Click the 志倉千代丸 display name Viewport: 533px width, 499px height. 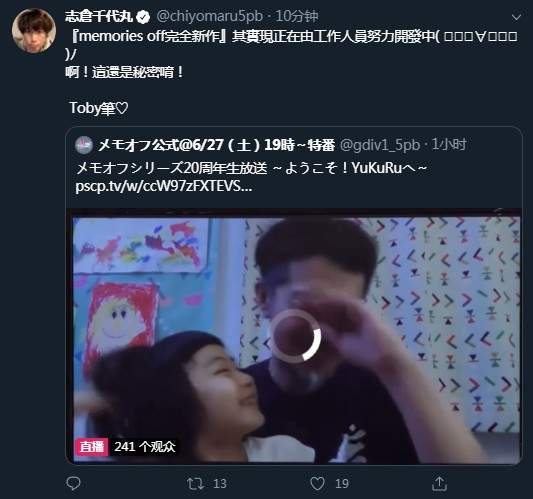tap(99, 16)
